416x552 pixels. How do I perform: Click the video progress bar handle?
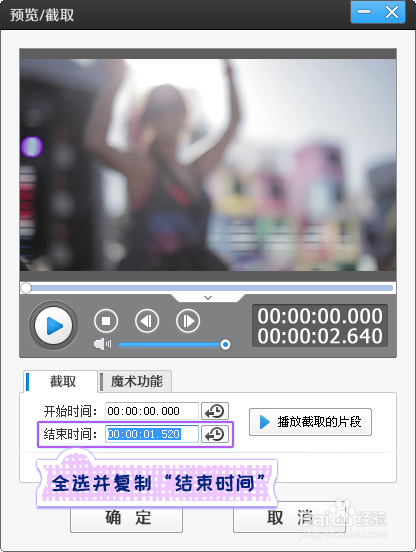pos(26,288)
